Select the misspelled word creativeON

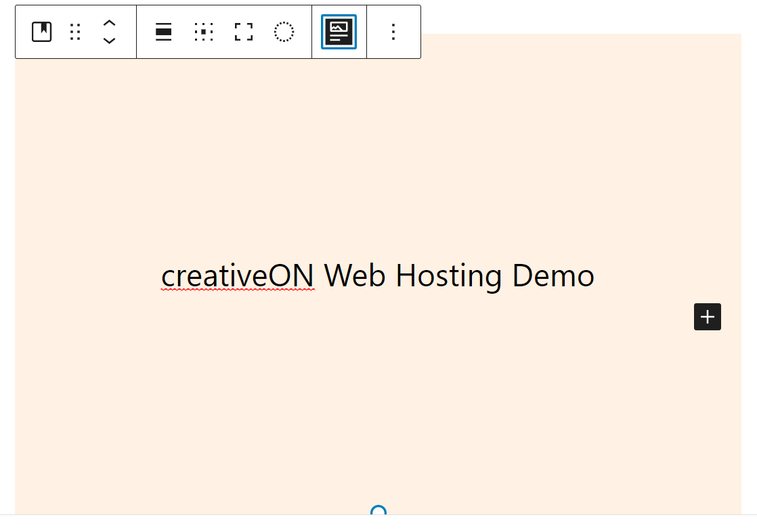tap(238, 275)
